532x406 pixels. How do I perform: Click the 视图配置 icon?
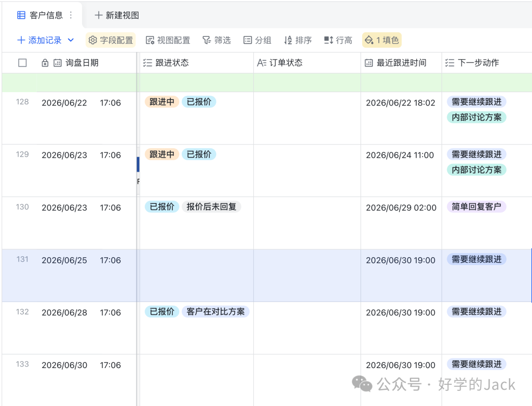(x=150, y=40)
